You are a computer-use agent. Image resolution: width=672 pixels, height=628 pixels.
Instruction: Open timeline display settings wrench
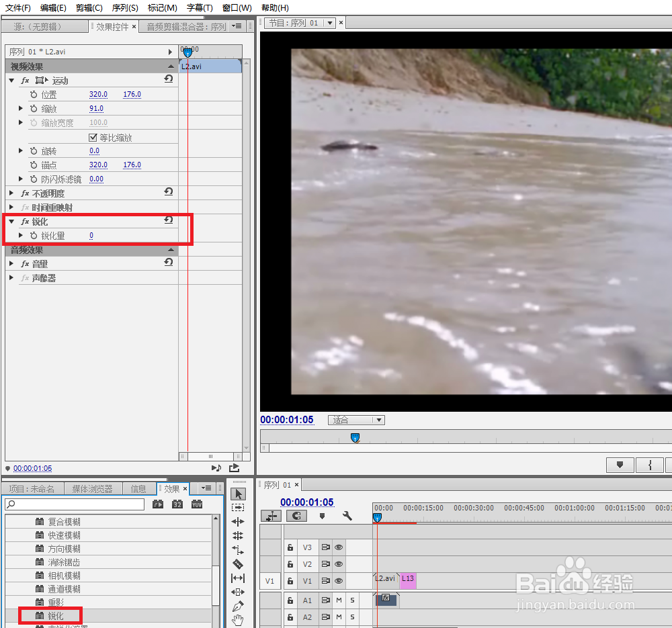(347, 517)
